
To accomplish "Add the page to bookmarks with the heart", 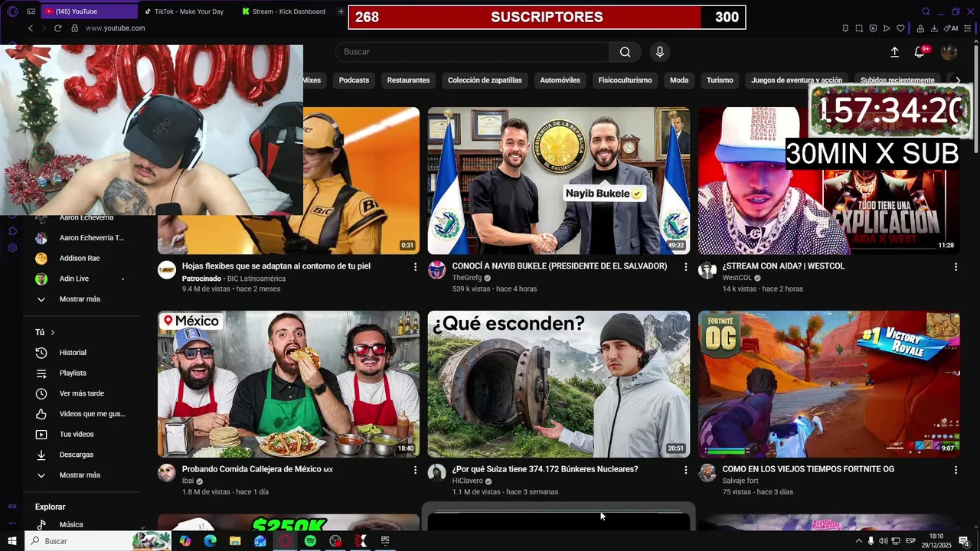I will pos(900,28).
